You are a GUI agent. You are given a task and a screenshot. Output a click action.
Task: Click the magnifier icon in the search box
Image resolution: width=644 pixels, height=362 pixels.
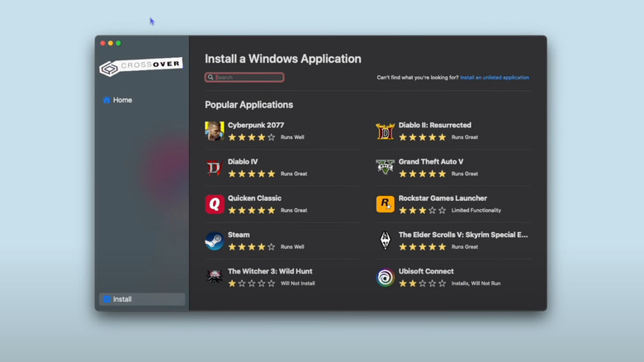pos(211,78)
